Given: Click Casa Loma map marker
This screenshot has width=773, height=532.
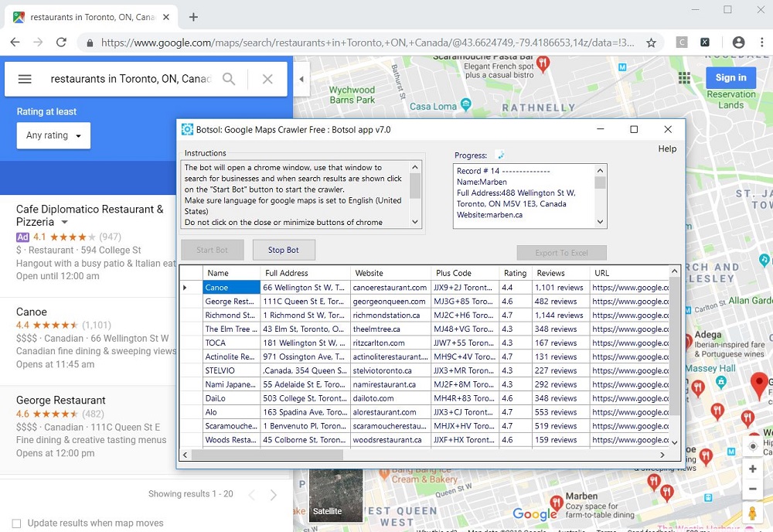Looking at the screenshot, I should (x=465, y=104).
